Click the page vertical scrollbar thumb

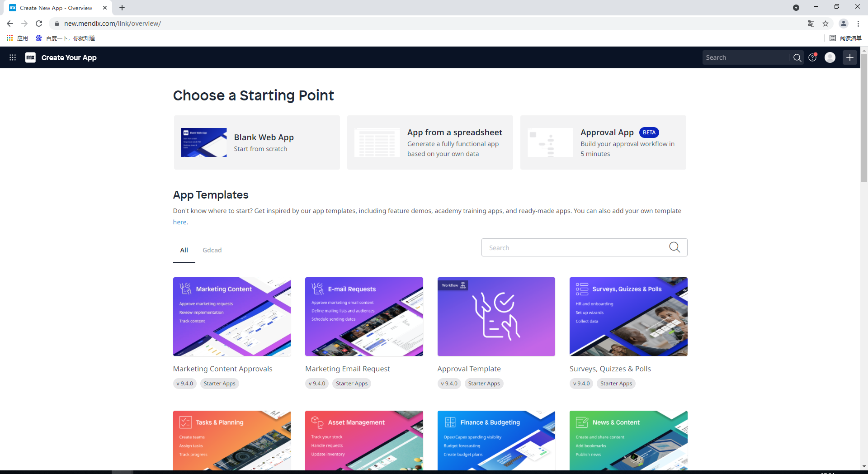[x=864, y=118]
